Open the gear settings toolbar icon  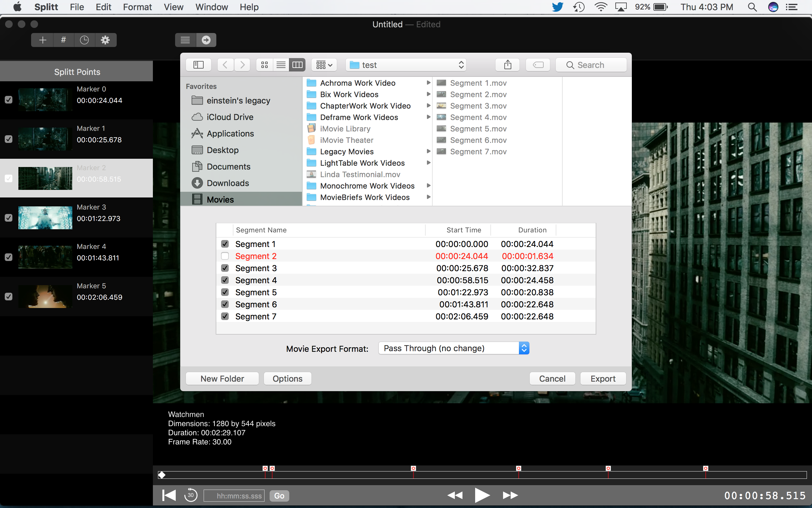[105, 40]
